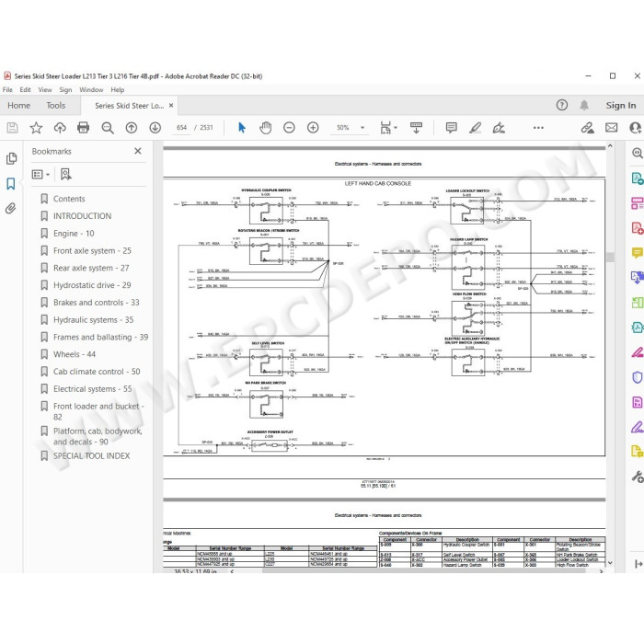
Task: Open the Help question mark
Action: point(562,105)
